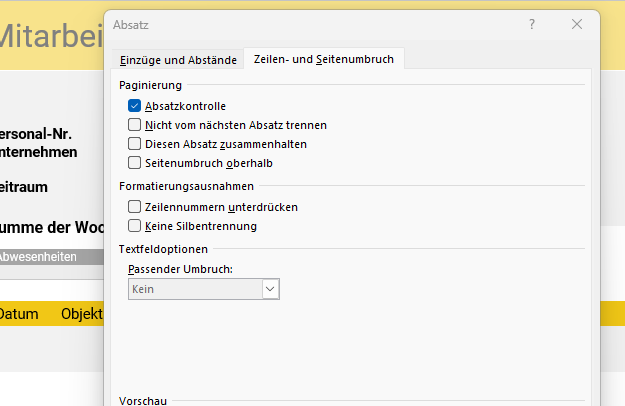Click the Summe der Woche heading
Screen dimensions: 625x406
tap(50, 227)
